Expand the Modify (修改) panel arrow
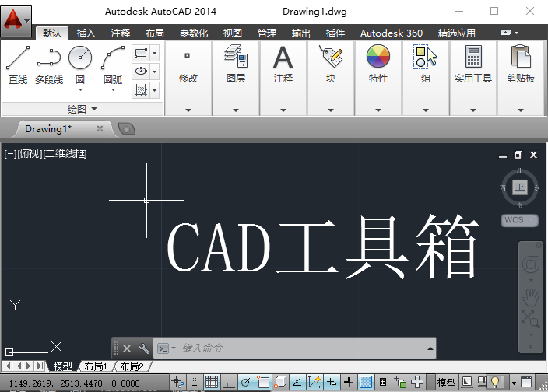Image resolution: width=548 pixels, height=392 pixels. (x=188, y=110)
